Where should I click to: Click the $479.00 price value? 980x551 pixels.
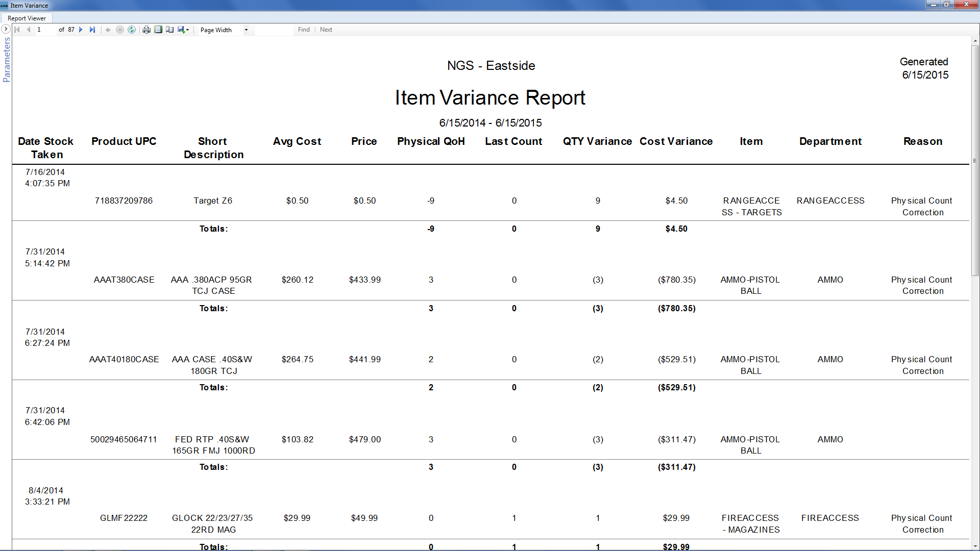click(x=365, y=439)
